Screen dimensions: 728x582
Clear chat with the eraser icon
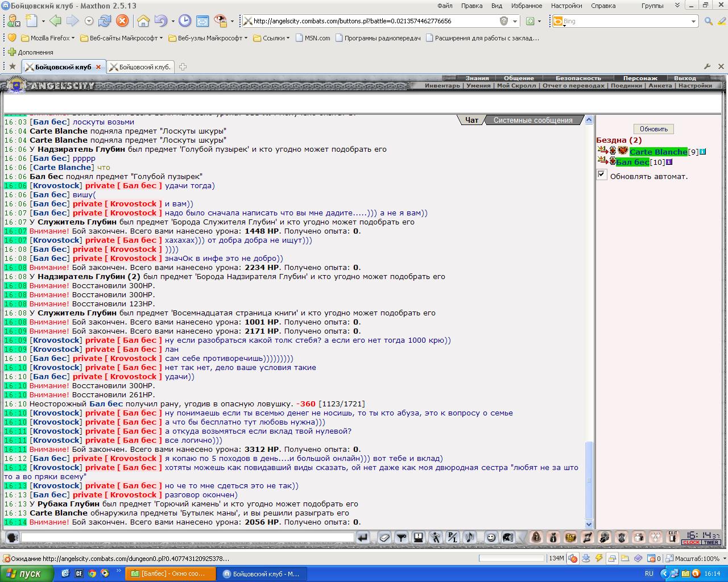click(x=384, y=537)
